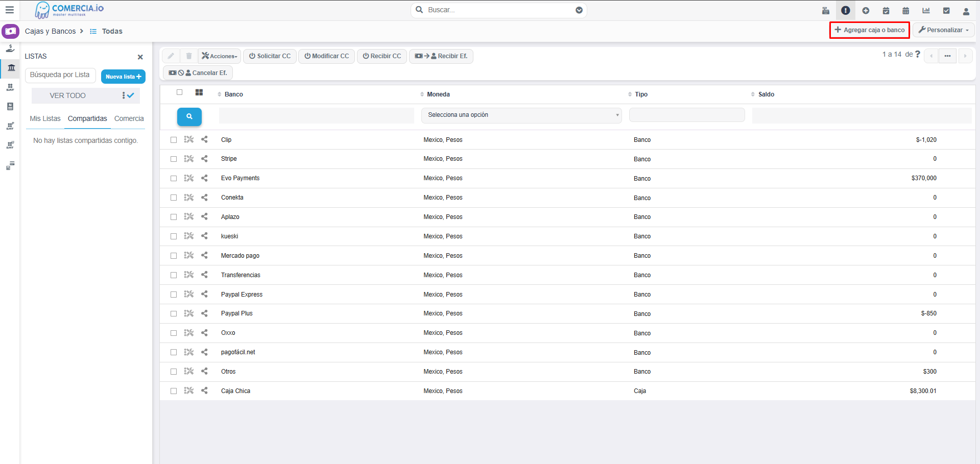Open the checked-box tasks icon in top bar
The height and width of the screenshot is (464, 980).
pos(946,10)
